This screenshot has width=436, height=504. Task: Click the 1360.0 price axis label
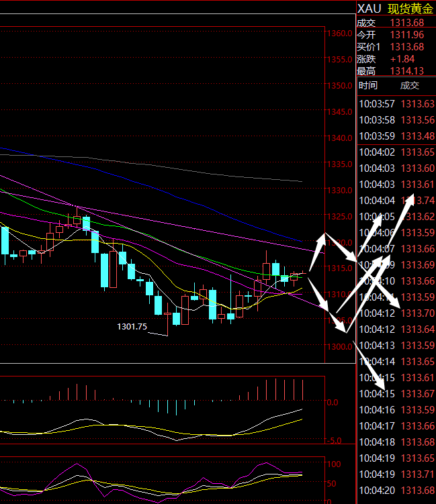pos(339,34)
